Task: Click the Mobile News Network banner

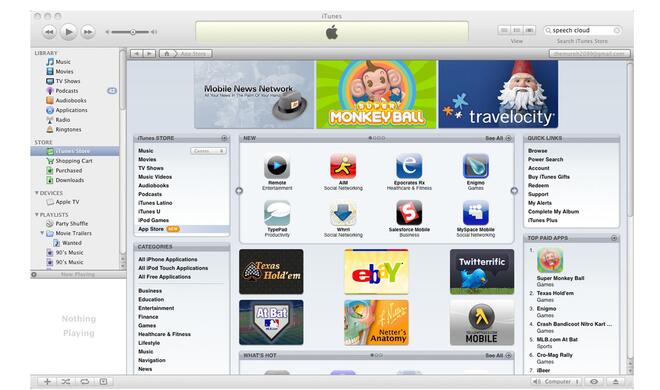Action: [x=254, y=94]
